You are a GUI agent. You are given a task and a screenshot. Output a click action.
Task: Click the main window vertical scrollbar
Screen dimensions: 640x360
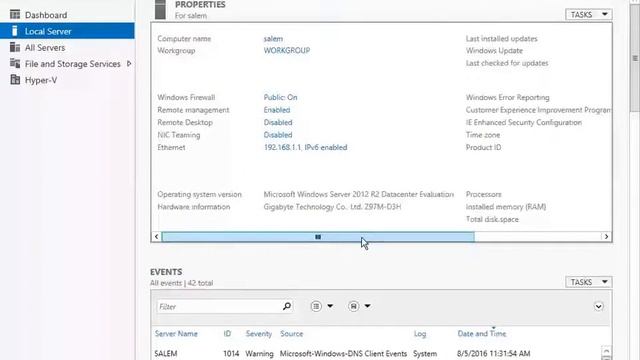pyautogui.click(x=635, y=58)
